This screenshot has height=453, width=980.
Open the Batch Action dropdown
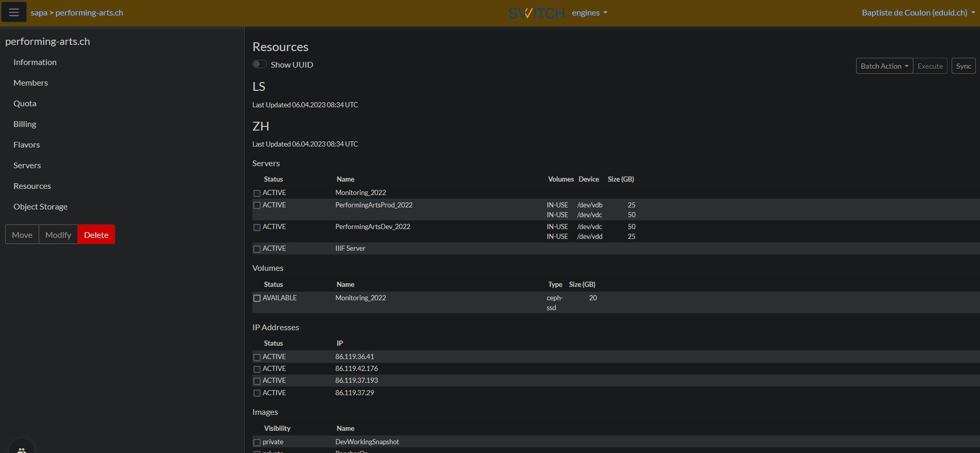(884, 66)
